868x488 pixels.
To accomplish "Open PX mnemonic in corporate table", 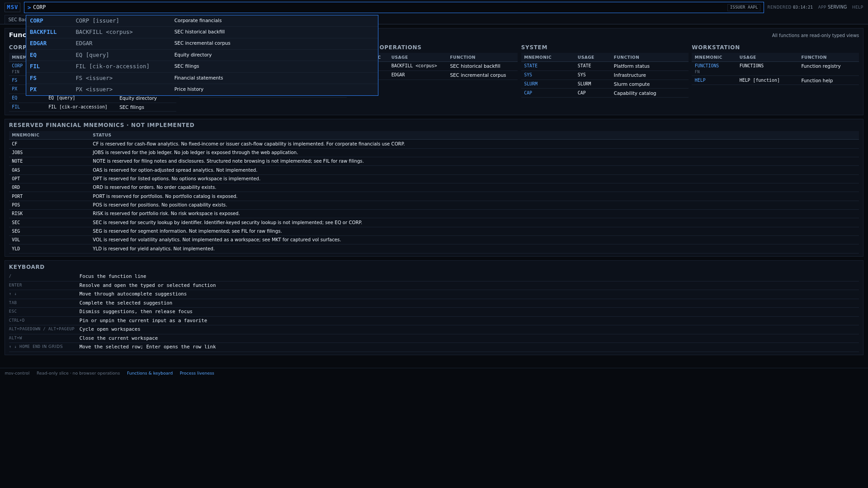I will click(14, 89).
